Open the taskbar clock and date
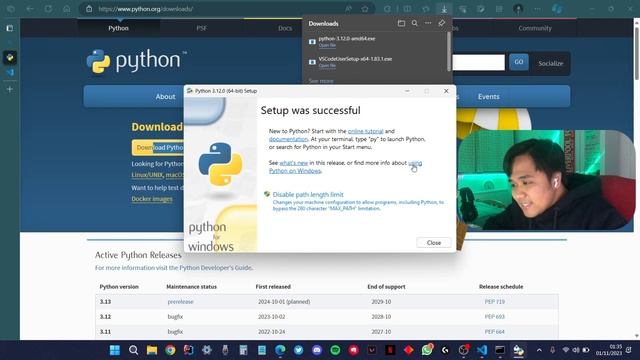The image size is (640, 360). pyautogui.click(x=609, y=350)
